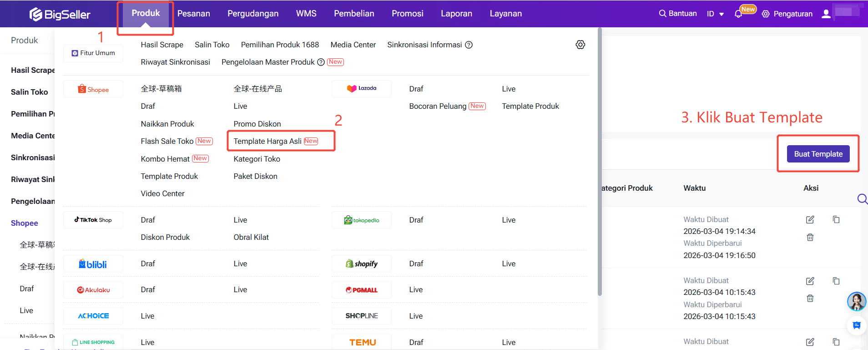Select the Produk tab in the top navigation
868x350 pixels.
pyautogui.click(x=146, y=13)
